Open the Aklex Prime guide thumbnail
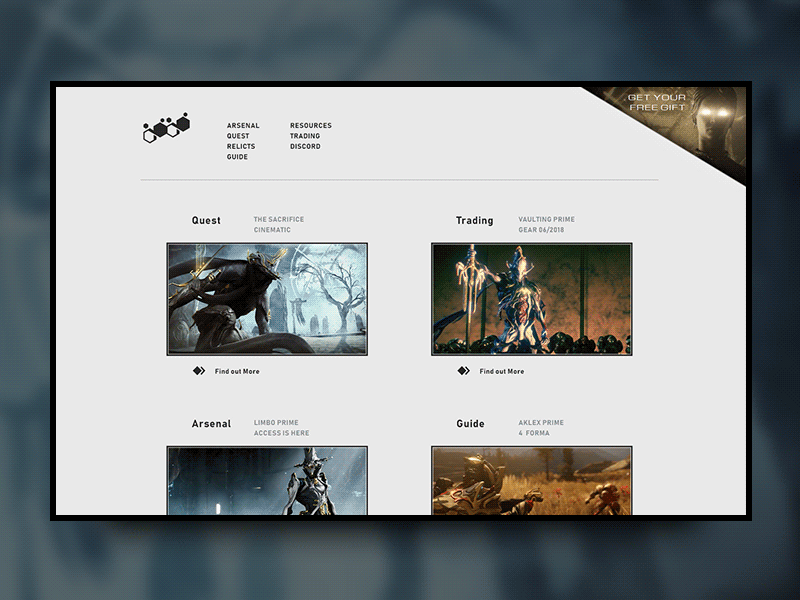 [x=532, y=481]
